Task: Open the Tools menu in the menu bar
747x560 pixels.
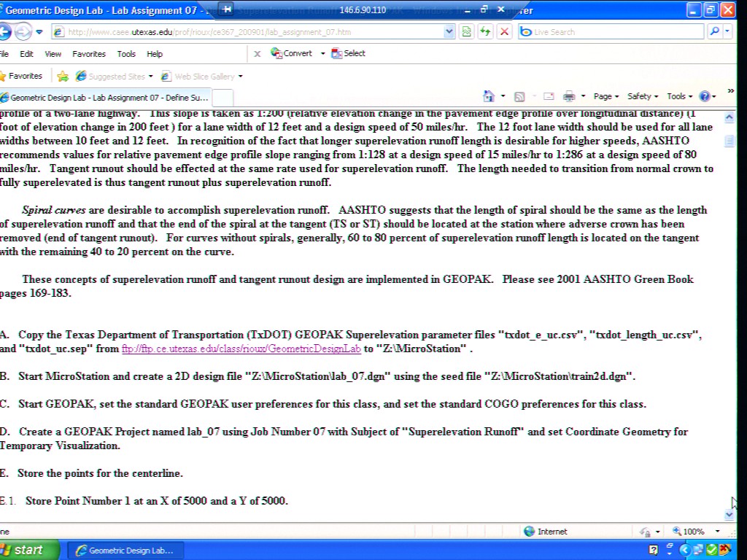Action: [x=126, y=54]
